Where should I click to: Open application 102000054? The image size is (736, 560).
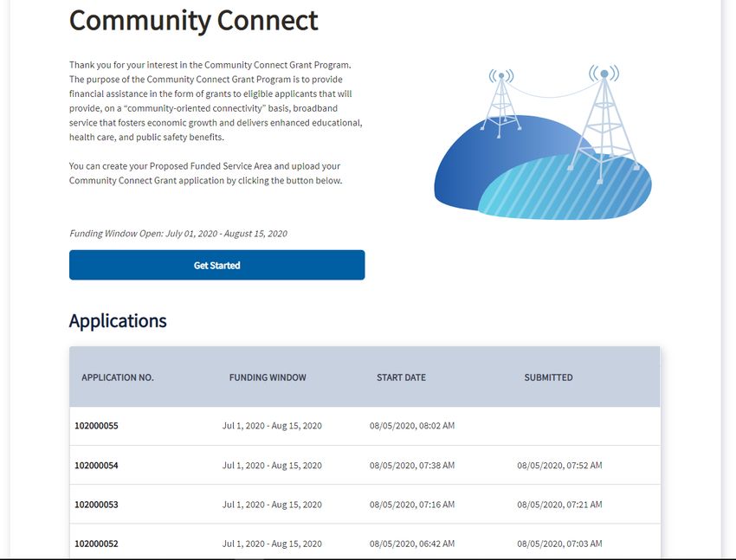pyautogui.click(x=96, y=466)
